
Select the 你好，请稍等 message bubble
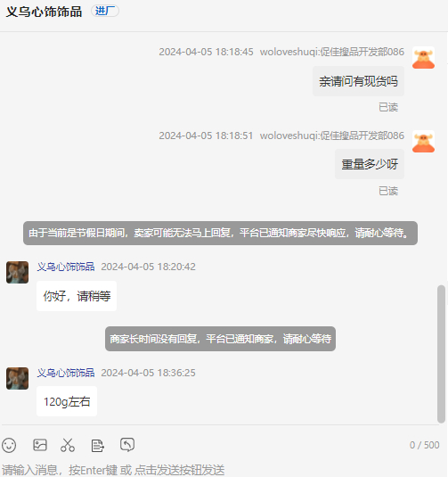[77, 296]
